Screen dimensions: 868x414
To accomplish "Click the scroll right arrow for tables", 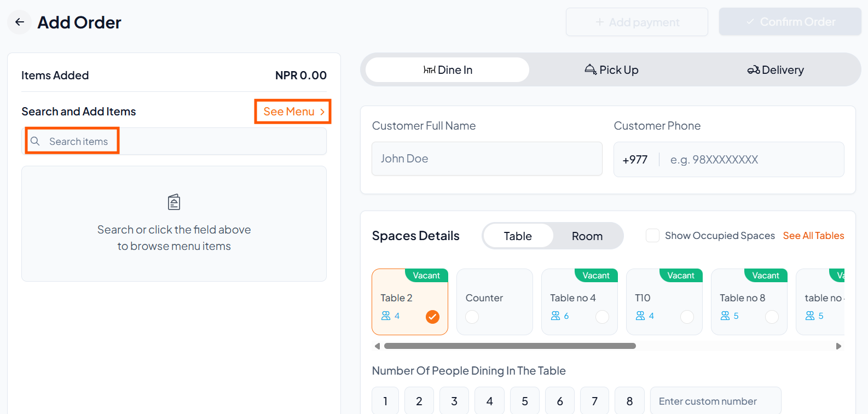I will [838, 346].
